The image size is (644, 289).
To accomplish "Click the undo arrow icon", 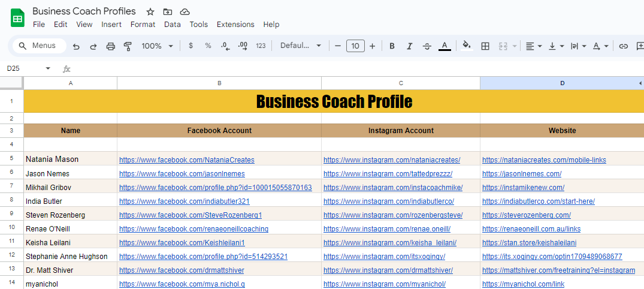I will click(76, 46).
